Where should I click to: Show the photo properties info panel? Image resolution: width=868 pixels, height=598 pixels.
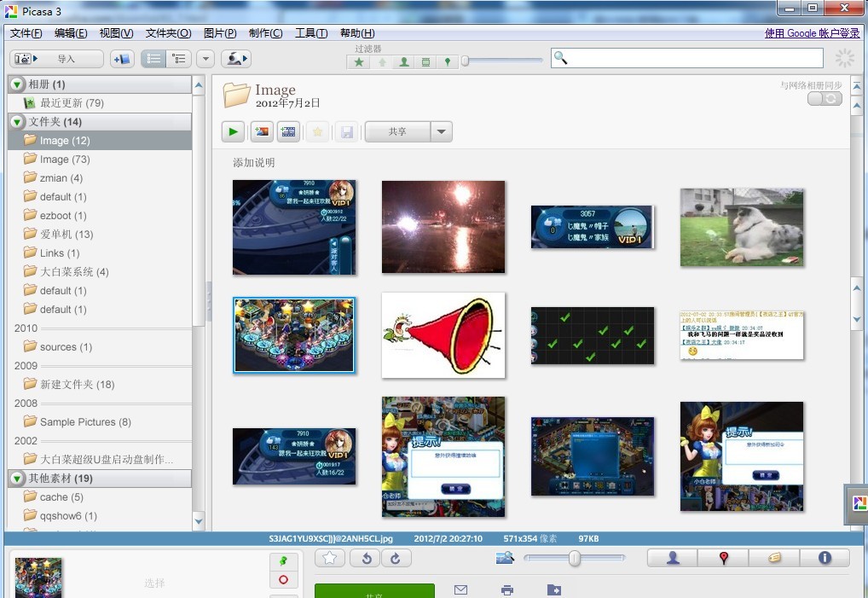[825, 558]
